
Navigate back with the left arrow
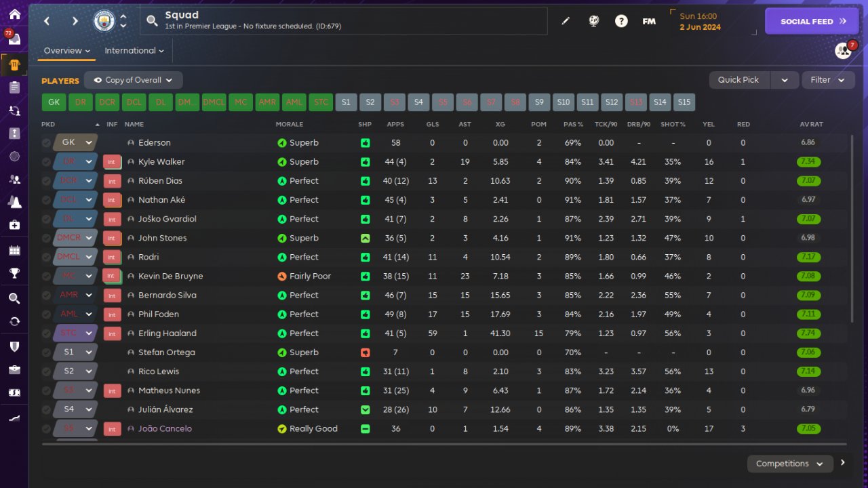tap(47, 21)
